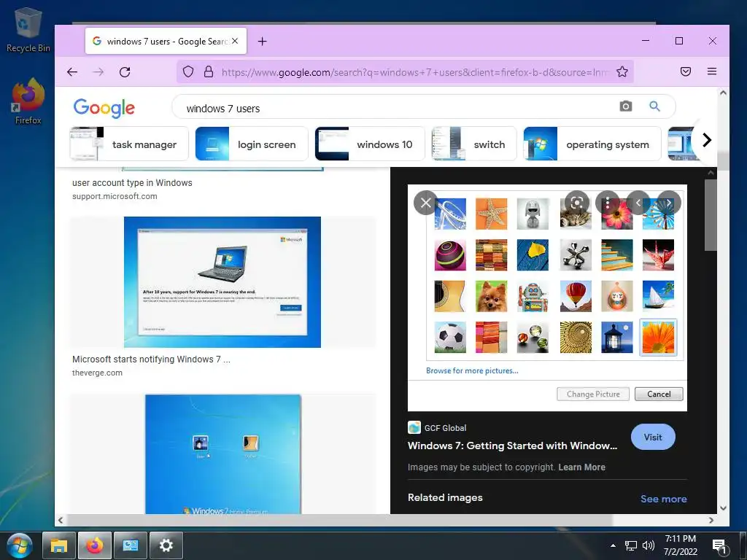Reload the page with the refresh icon

pyautogui.click(x=125, y=72)
